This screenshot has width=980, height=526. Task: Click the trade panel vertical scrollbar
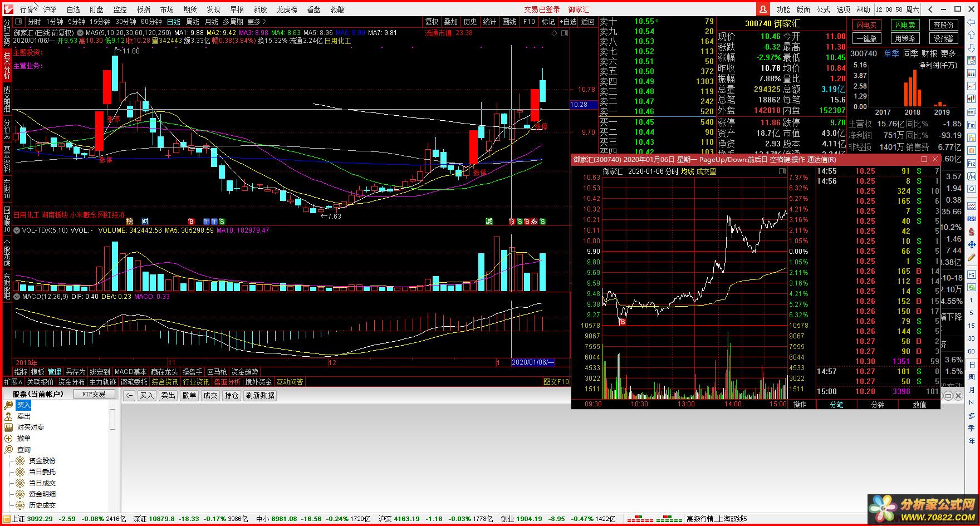112,419
